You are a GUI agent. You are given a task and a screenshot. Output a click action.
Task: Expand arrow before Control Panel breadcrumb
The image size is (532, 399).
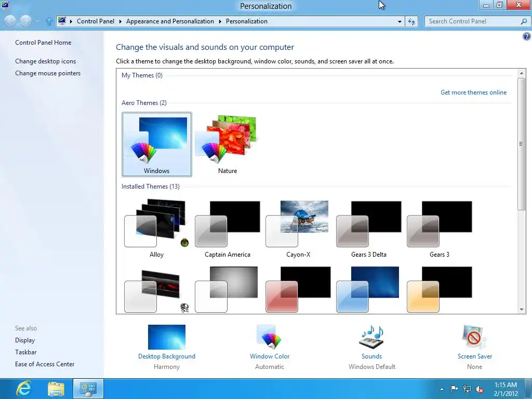[71, 21]
